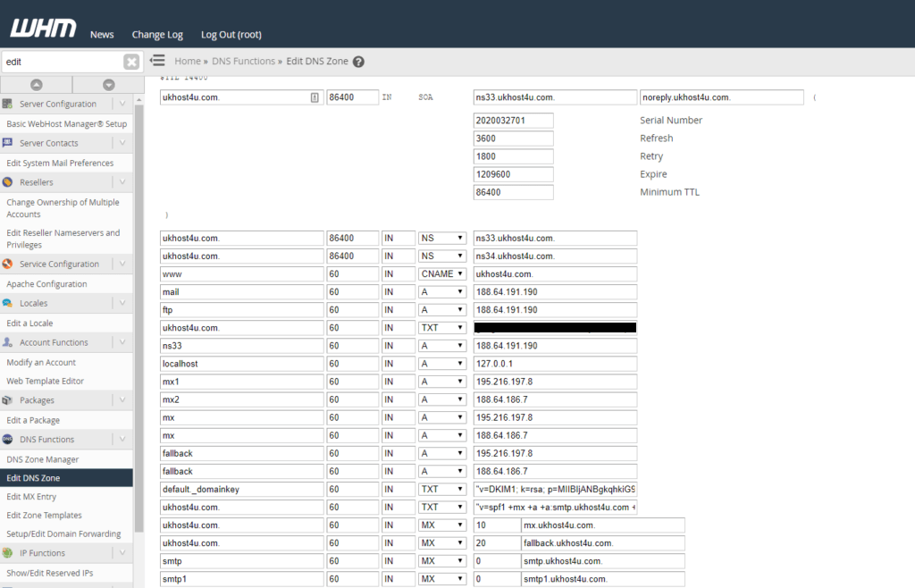915x588 pixels.
Task: Collapse Server Contacts section chevron
Action: [x=122, y=143]
